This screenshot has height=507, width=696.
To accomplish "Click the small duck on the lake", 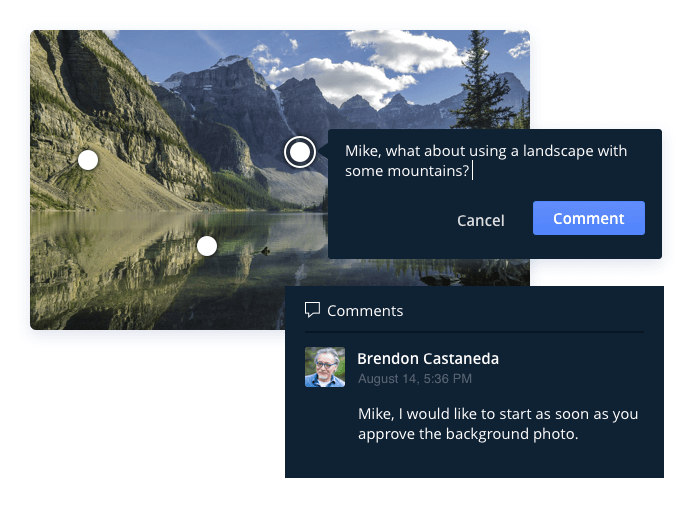I will point(265,251).
